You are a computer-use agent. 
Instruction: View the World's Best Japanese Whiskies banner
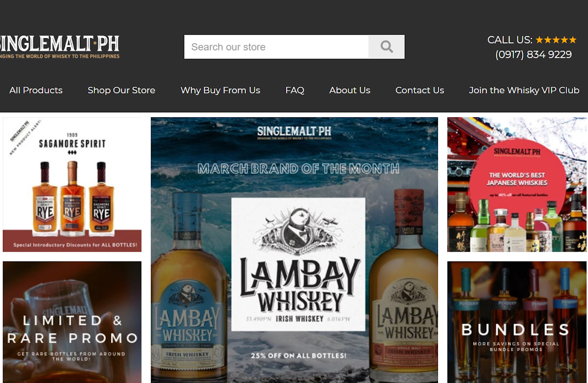pyautogui.click(x=517, y=184)
